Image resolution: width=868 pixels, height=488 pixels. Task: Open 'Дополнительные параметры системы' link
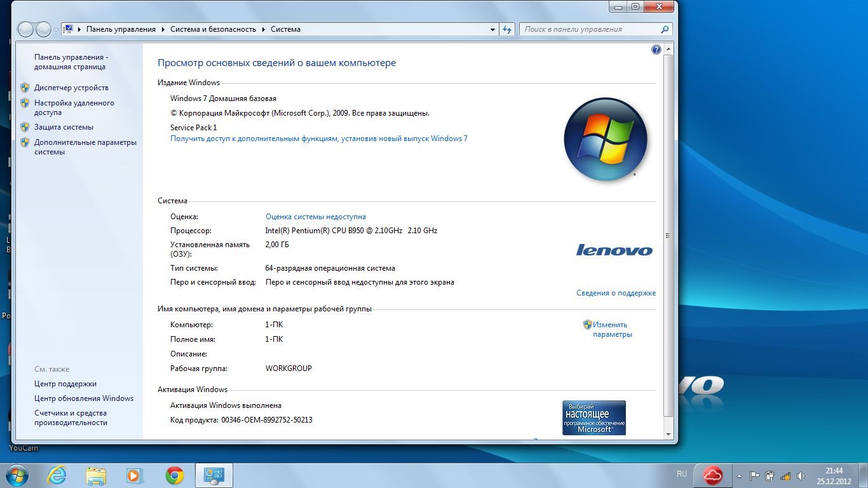pos(85,147)
